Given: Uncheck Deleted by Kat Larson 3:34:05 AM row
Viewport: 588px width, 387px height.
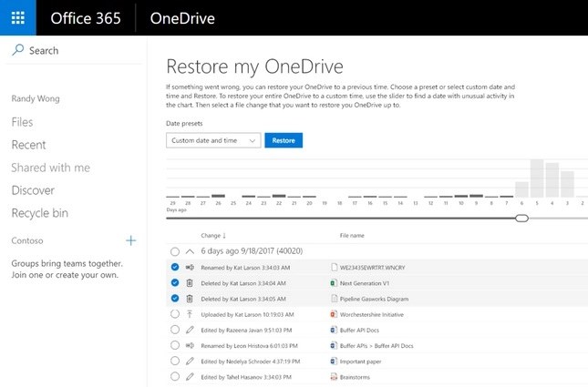Looking at the screenshot, I should [x=175, y=299].
